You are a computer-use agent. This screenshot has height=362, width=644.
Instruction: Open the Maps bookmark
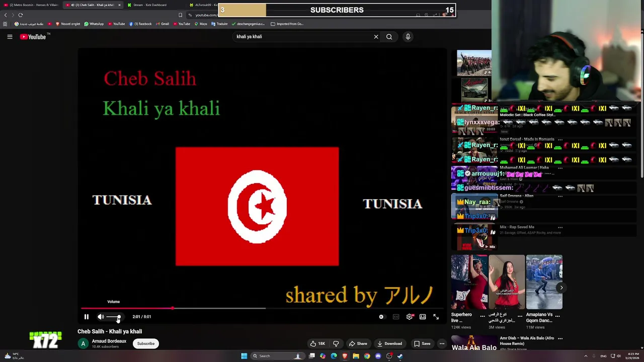pyautogui.click(x=201, y=24)
